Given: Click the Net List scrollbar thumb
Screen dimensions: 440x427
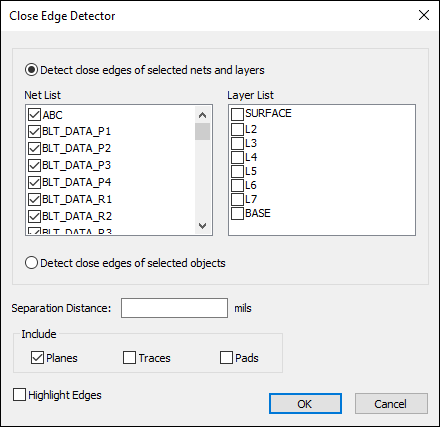Looking at the screenshot, I should tap(202, 132).
